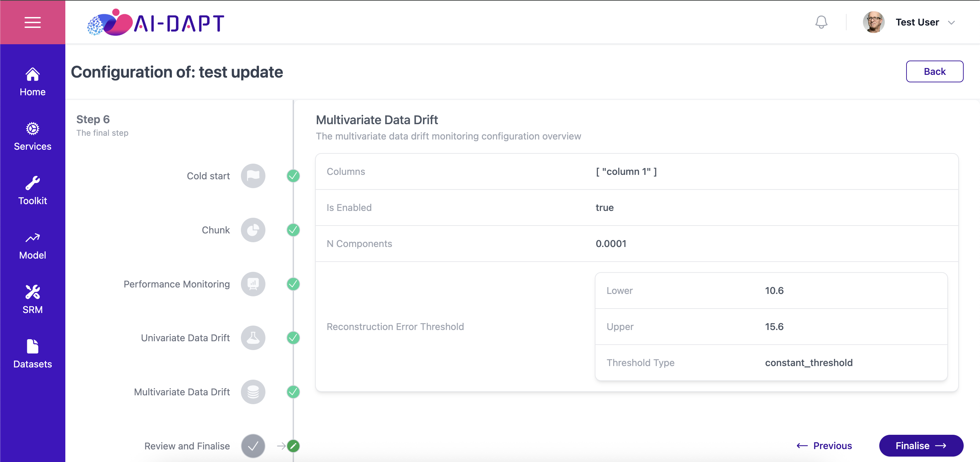
Task: Click the Is Enabled label
Action: [349, 208]
